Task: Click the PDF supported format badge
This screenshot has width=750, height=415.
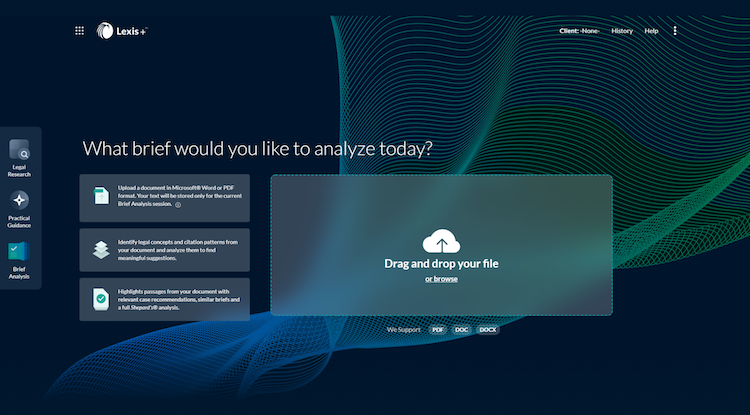Action: coord(438,329)
